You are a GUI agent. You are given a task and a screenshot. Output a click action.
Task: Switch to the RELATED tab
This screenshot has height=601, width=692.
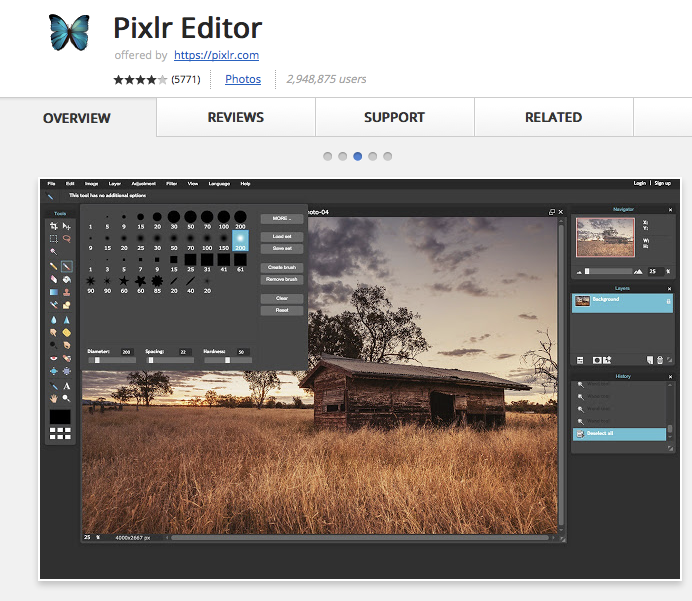tap(553, 117)
